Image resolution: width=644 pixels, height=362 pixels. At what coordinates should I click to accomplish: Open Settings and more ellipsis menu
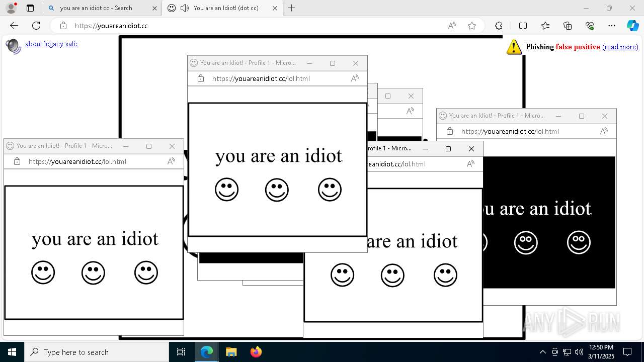pos(612,26)
